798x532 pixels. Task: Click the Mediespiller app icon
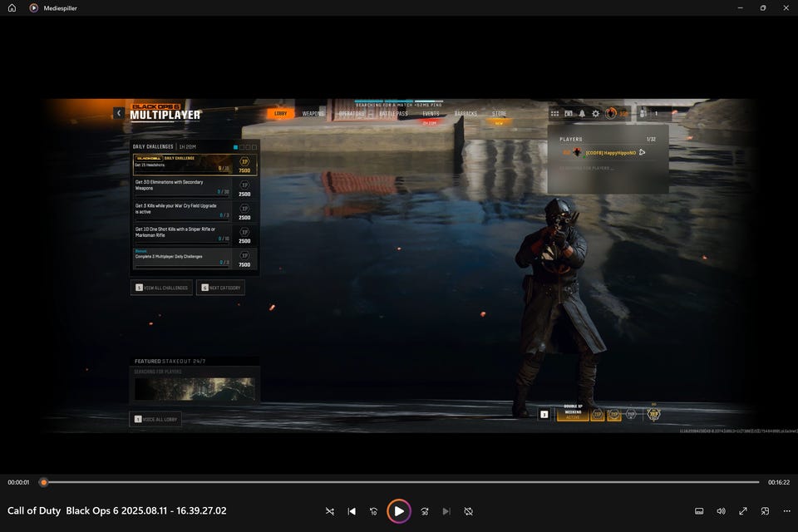coord(33,7)
